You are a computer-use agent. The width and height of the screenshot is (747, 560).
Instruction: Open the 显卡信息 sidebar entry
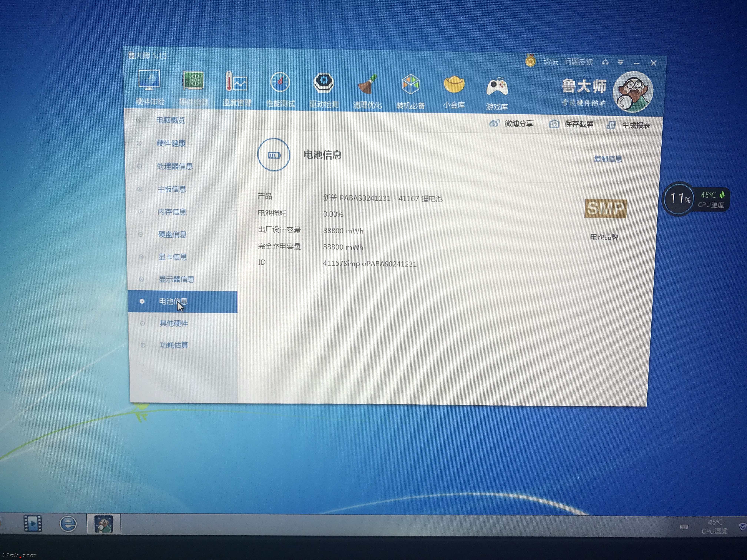(172, 257)
